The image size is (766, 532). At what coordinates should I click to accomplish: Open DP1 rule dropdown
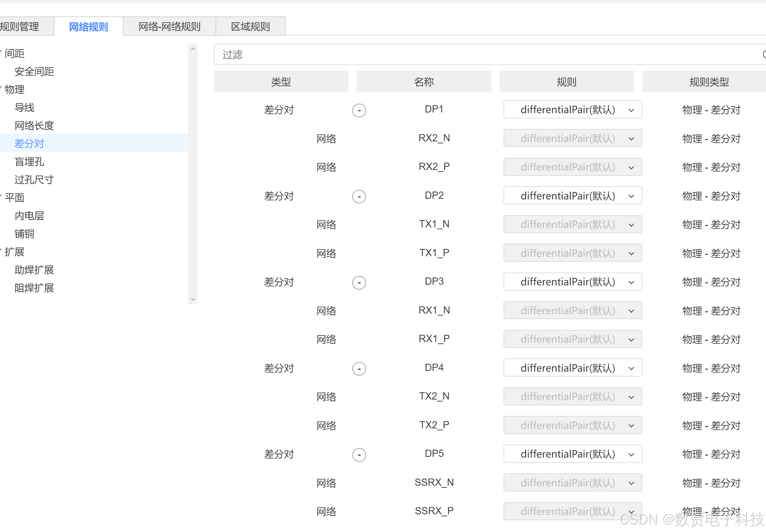pos(572,110)
